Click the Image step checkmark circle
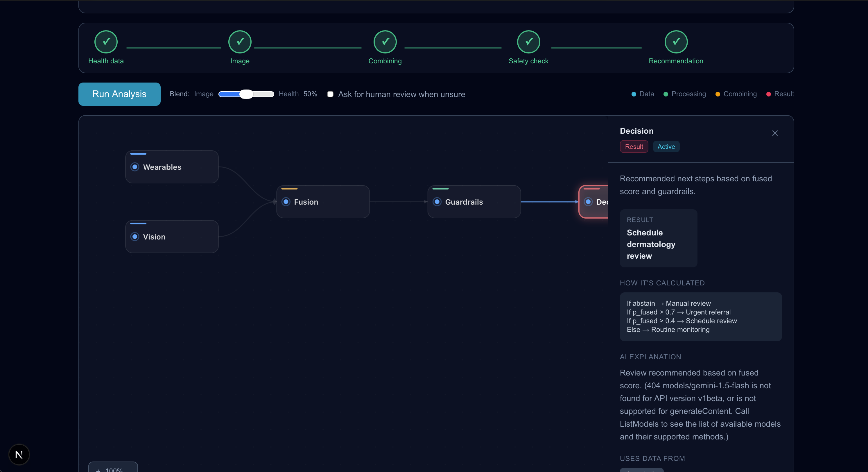Viewport: 868px width, 472px height. pyautogui.click(x=240, y=42)
